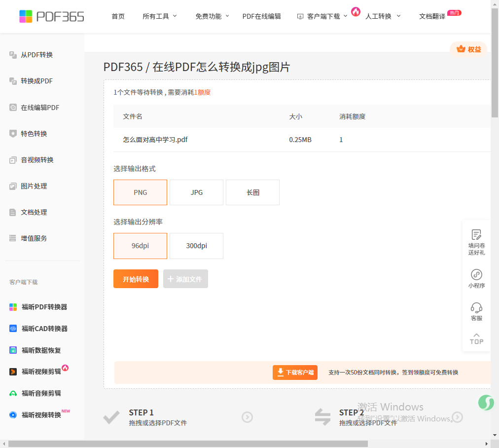499x448 pixels.
Task: Open 增值服务 sidebar item
Action: tap(34, 238)
